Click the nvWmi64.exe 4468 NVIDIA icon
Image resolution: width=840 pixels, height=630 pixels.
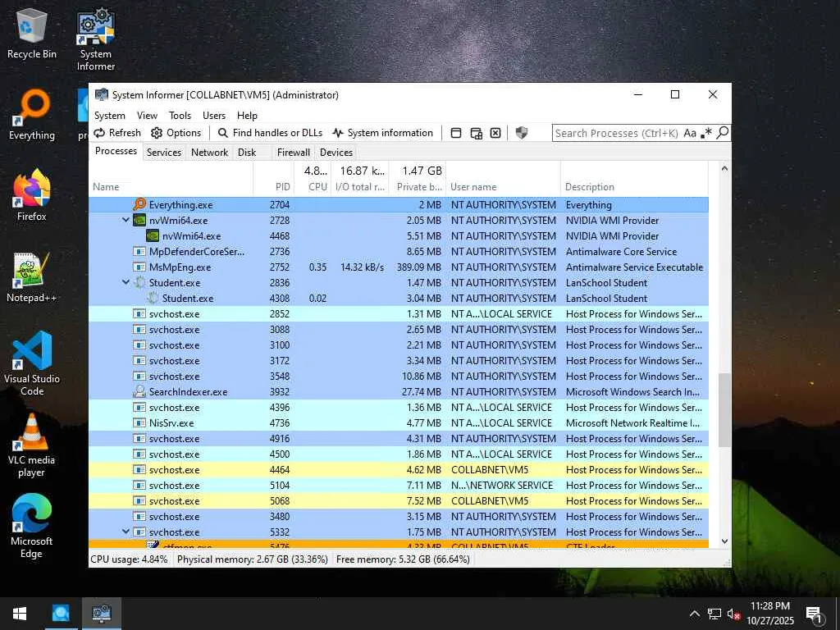tap(152, 235)
